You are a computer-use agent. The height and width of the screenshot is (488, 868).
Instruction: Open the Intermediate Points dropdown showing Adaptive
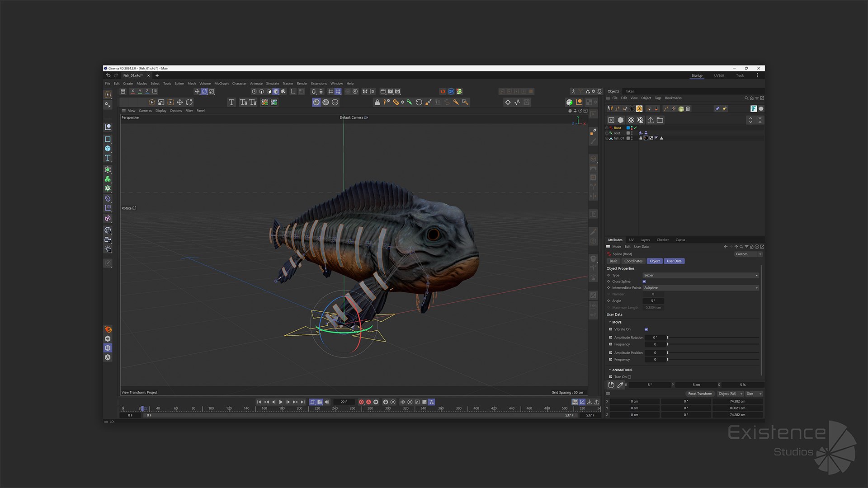tap(700, 288)
